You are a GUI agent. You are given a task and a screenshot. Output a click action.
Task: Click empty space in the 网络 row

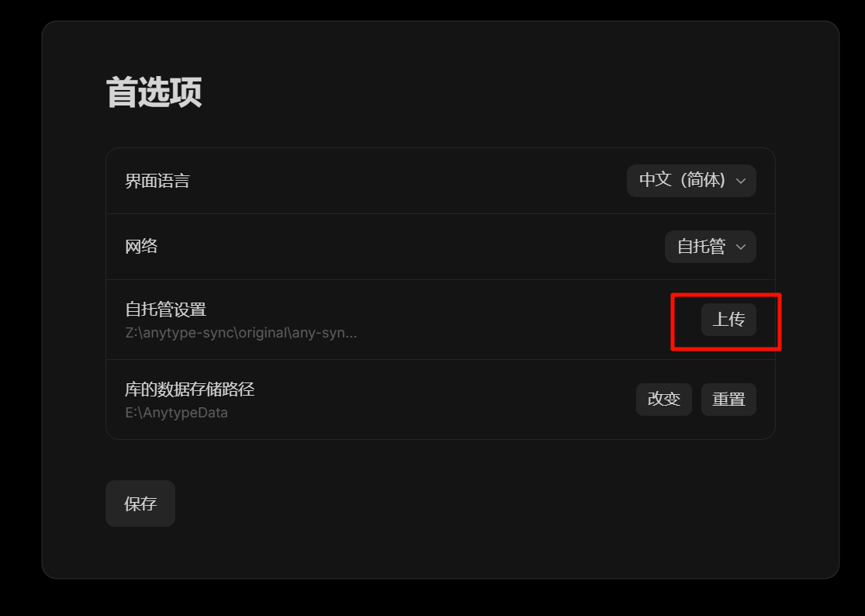(x=408, y=247)
